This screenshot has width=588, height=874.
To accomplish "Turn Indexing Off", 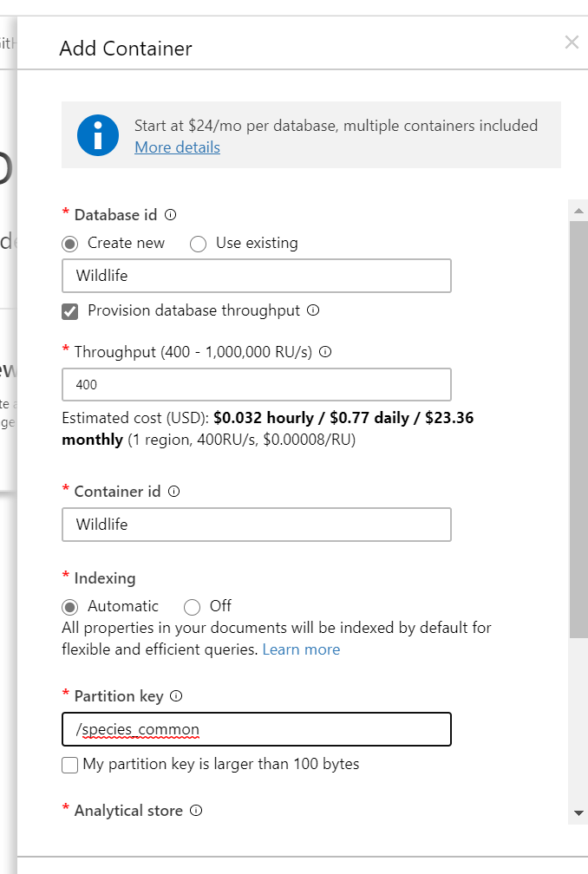I will (193, 607).
